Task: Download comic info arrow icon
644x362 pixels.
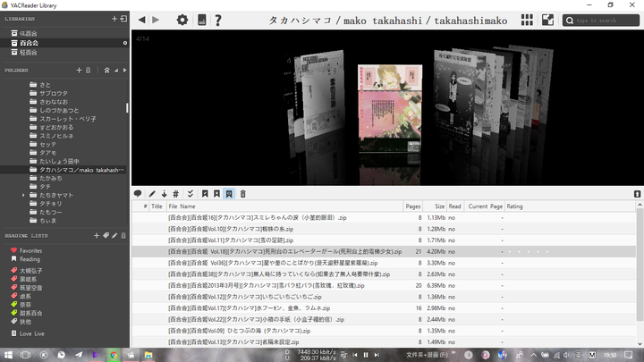Action: point(164,194)
